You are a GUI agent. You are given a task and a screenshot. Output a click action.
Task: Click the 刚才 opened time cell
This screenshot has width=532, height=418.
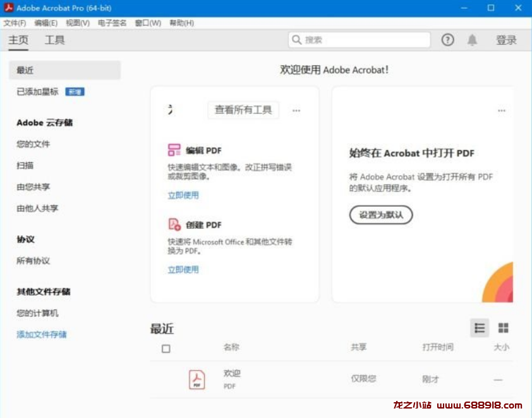(430, 379)
